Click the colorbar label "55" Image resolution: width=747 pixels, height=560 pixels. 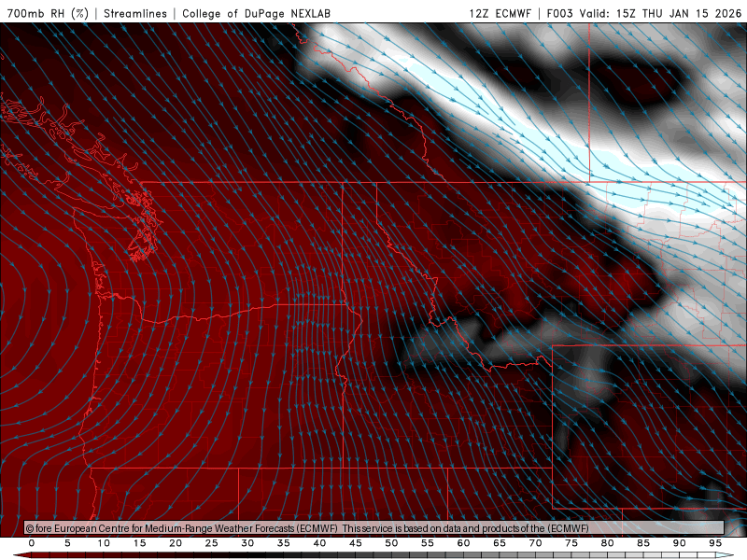(428, 543)
